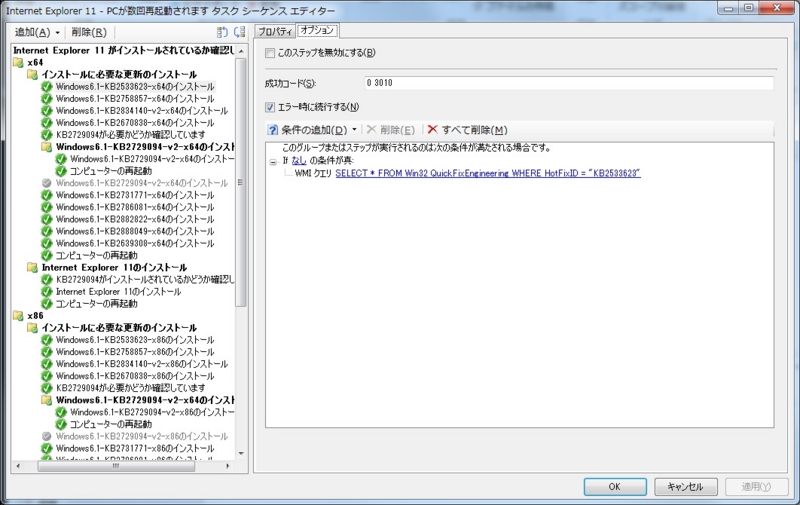Open the WMI query SELECT link

[x=488, y=173]
